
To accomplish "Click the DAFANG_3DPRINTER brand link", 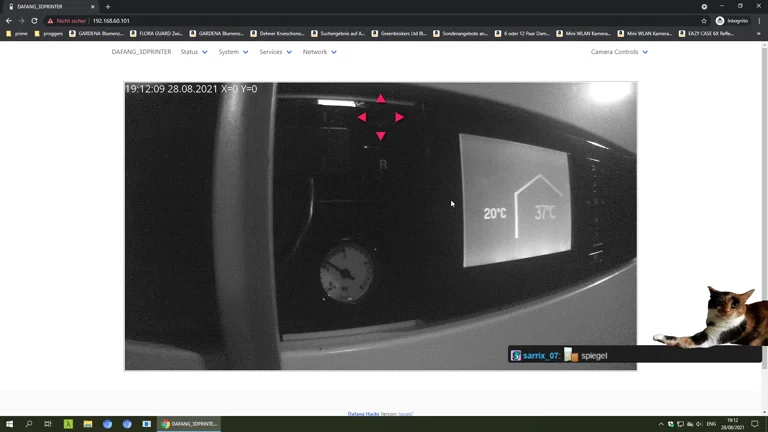I will 141,52.
